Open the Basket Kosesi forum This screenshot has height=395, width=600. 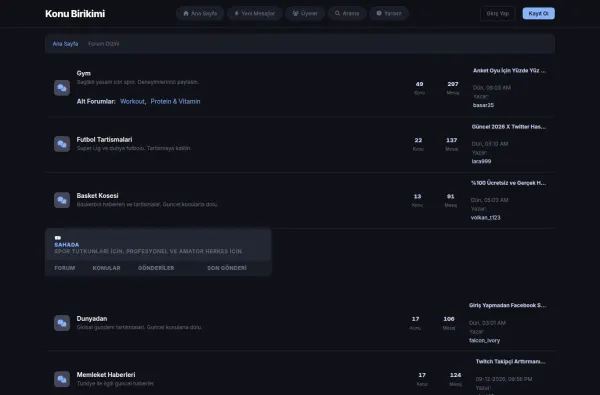pyautogui.click(x=98, y=196)
